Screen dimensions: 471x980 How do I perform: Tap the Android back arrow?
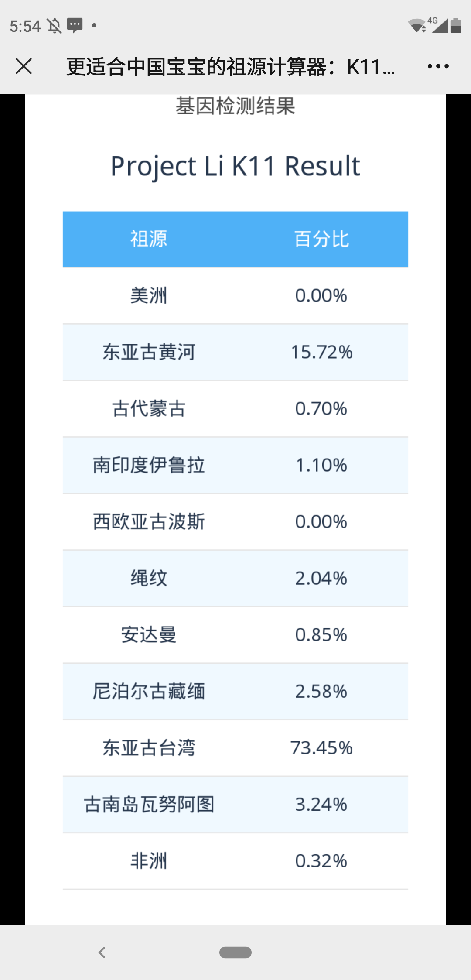[x=102, y=952]
